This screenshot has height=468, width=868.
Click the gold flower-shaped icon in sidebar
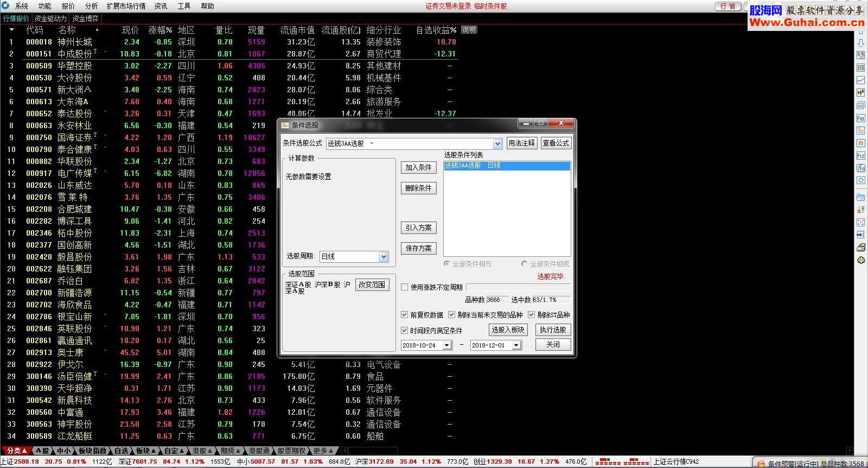pyautogui.click(x=860, y=260)
